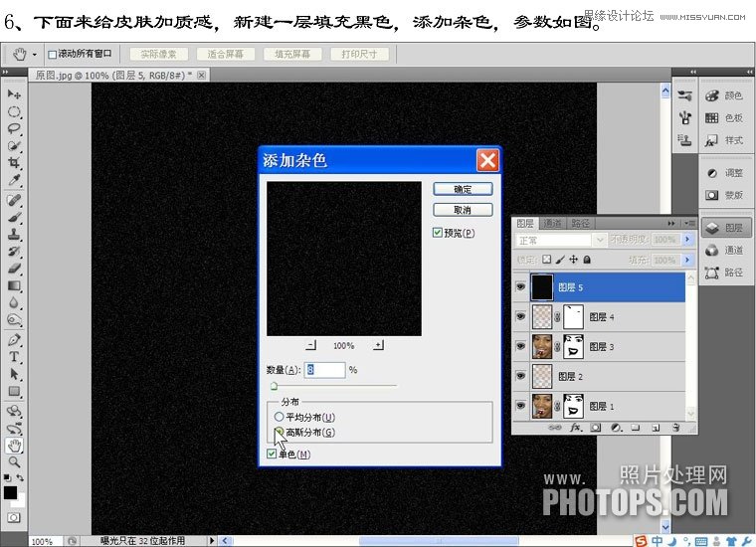Image resolution: width=756 pixels, height=547 pixels.
Task: Click the 打印尺寸 button
Action: point(360,54)
